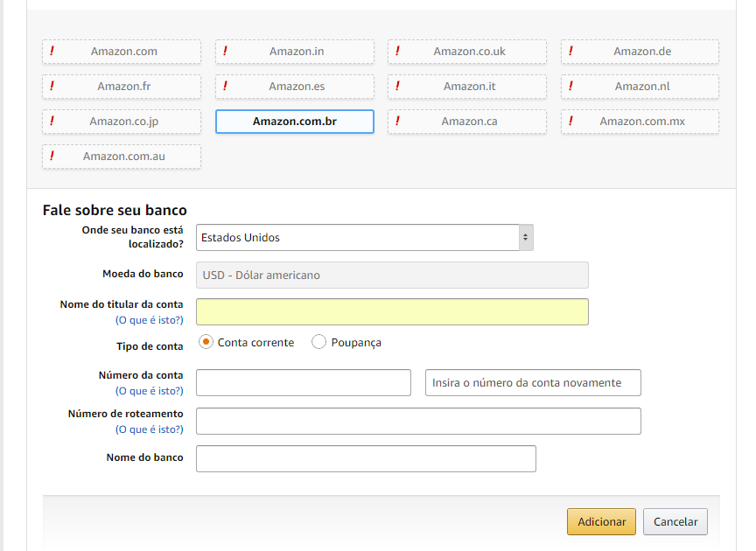Click the alert icon beside Amazon.com.au
The height and width of the screenshot is (551, 756).
[x=52, y=156]
